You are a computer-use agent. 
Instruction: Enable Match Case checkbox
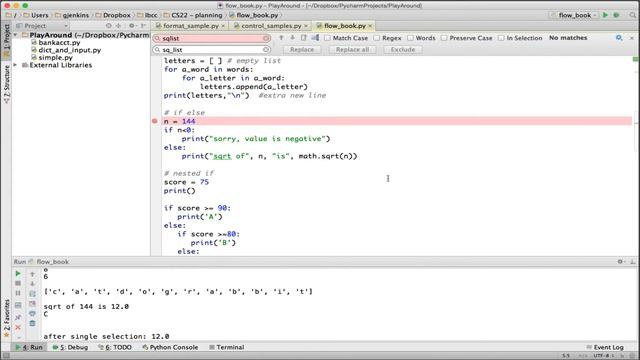coord(328,38)
